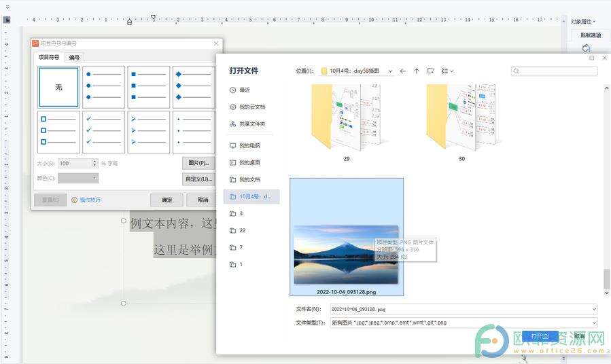Click the 大小 size field showing 100
The image size is (611, 364).
point(75,163)
